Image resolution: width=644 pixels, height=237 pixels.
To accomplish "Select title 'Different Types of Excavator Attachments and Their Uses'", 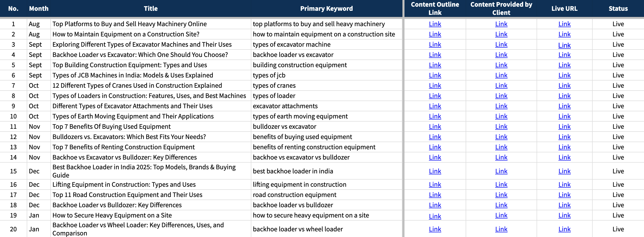I will pyautogui.click(x=151, y=106).
